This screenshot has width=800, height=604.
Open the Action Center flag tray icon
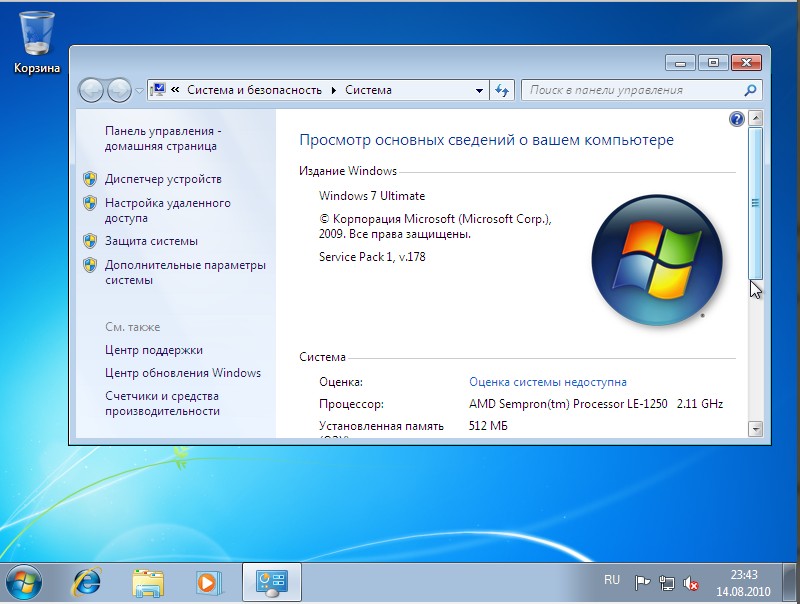pyautogui.click(x=642, y=582)
